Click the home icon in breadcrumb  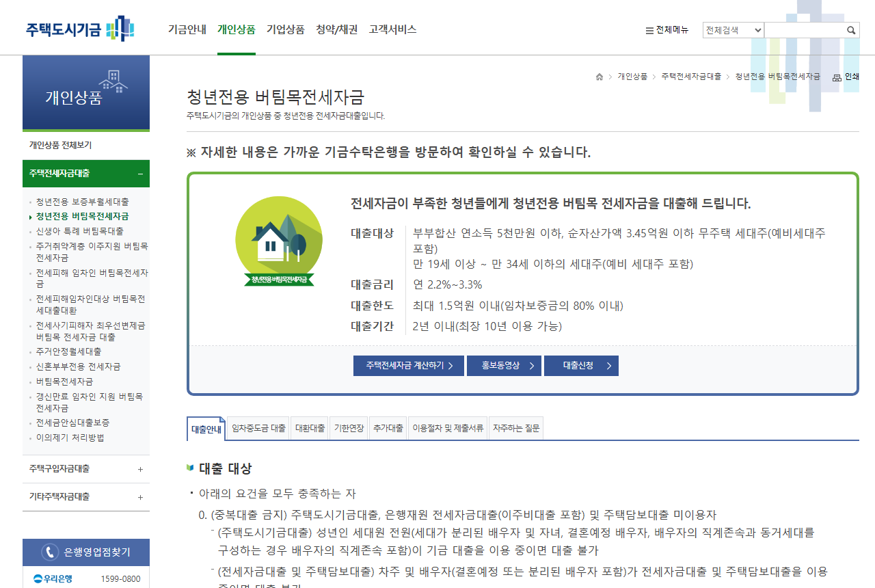(x=600, y=77)
